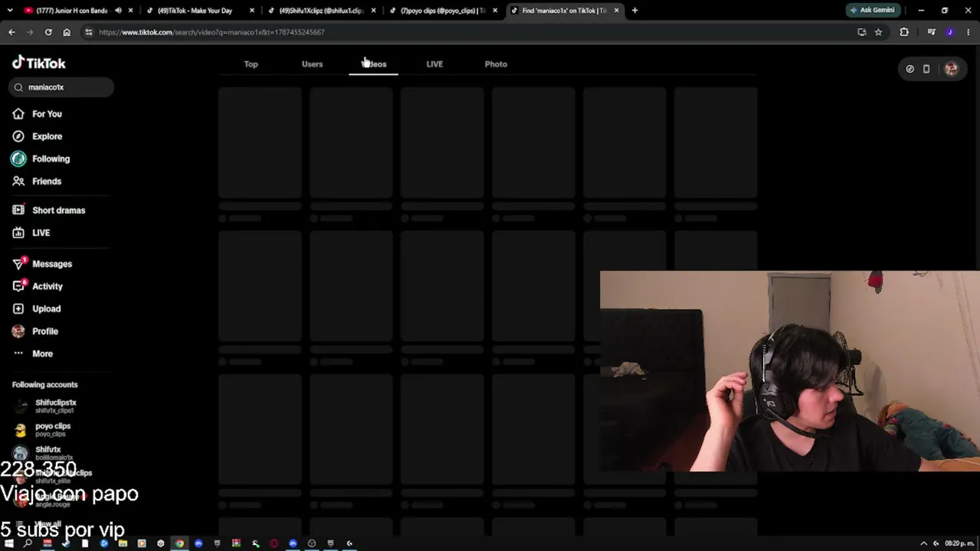Image resolution: width=980 pixels, height=551 pixels.
Task: Close the Find 'maniaco1x' on TikTok tab
Action: point(616,11)
